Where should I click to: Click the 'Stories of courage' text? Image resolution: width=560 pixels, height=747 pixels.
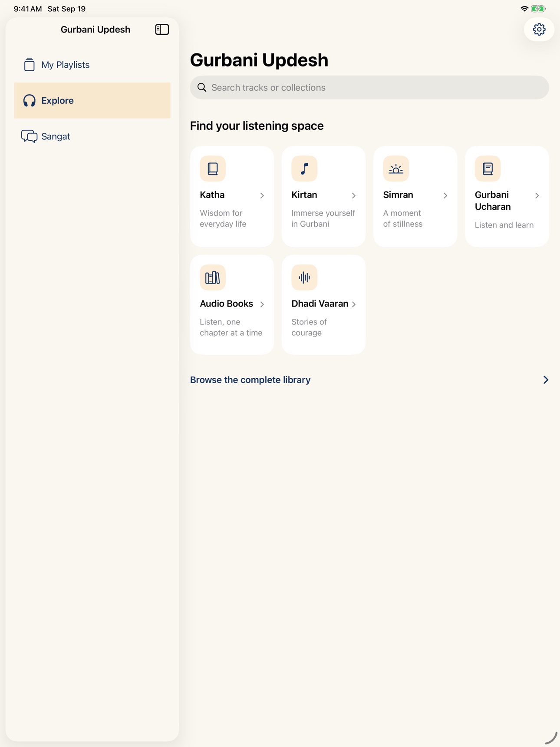[x=309, y=327]
